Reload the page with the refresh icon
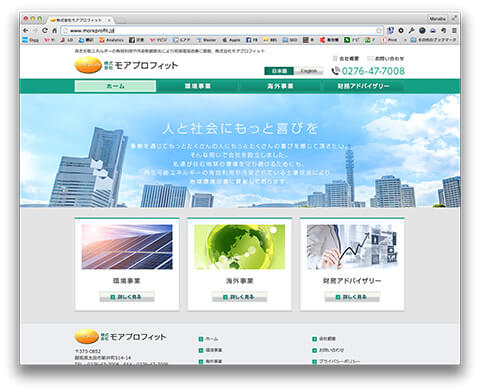This screenshot has width=480, height=392. (45, 30)
